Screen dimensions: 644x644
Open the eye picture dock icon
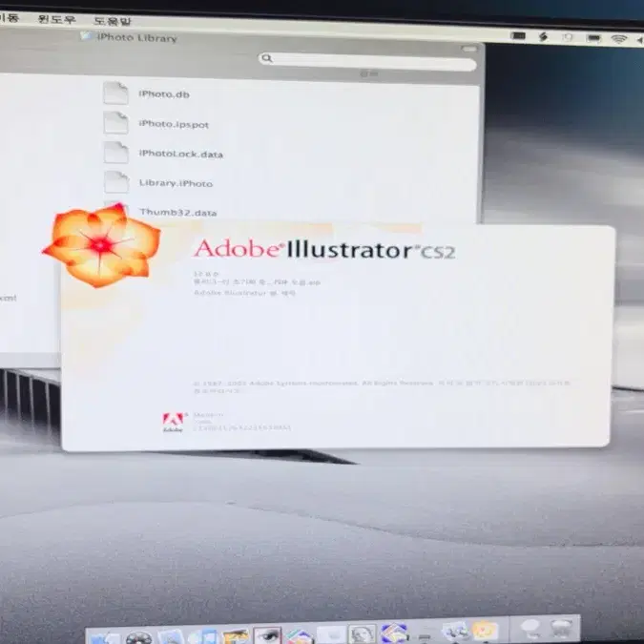(267, 635)
